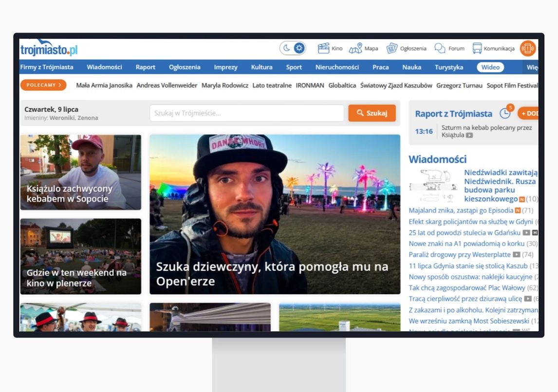Open Książulo zachwycony kebabem thumbnail
The height and width of the screenshot is (392, 558).
click(81, 172)
